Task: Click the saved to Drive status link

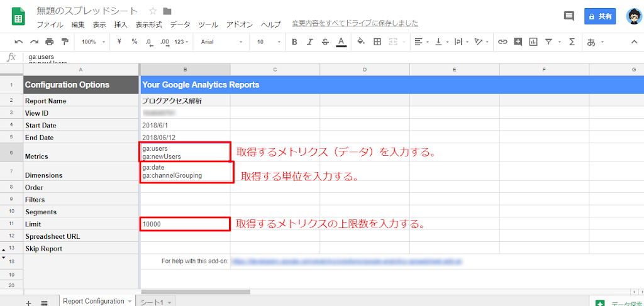Action: (x=355, y=23)
